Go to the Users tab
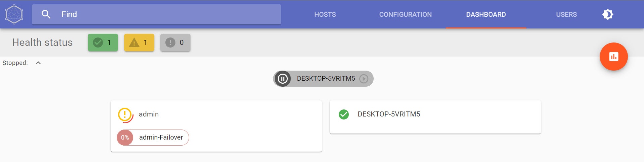 (566, 14)
